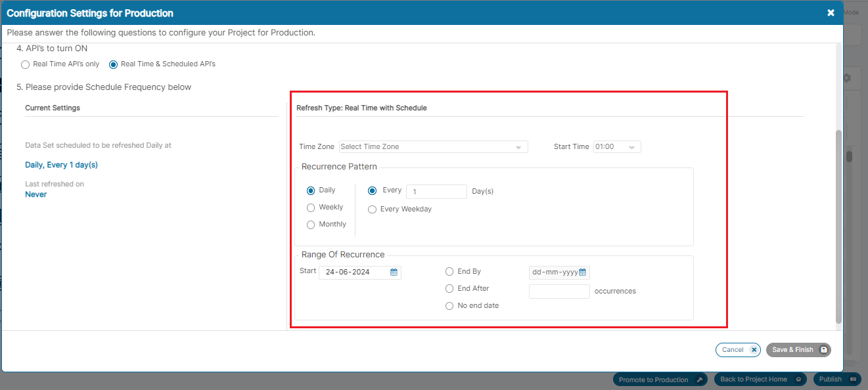Click the Save & Finish button

pos(798,350)
